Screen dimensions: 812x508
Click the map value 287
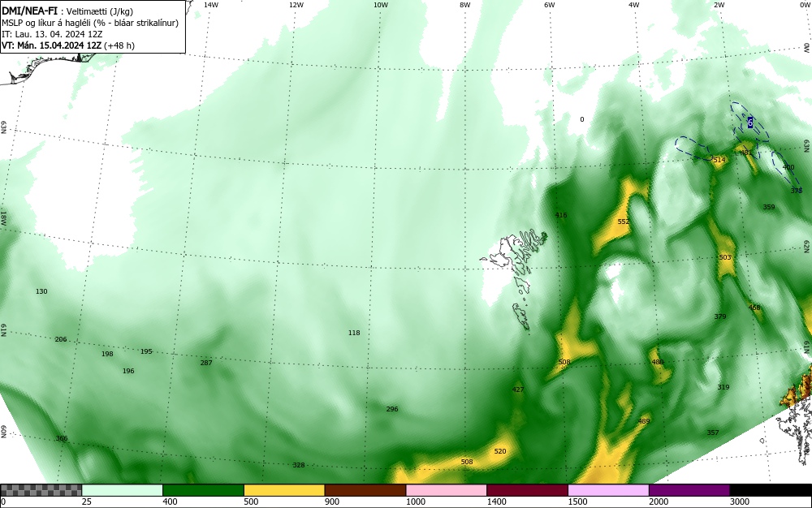[206, 363]
